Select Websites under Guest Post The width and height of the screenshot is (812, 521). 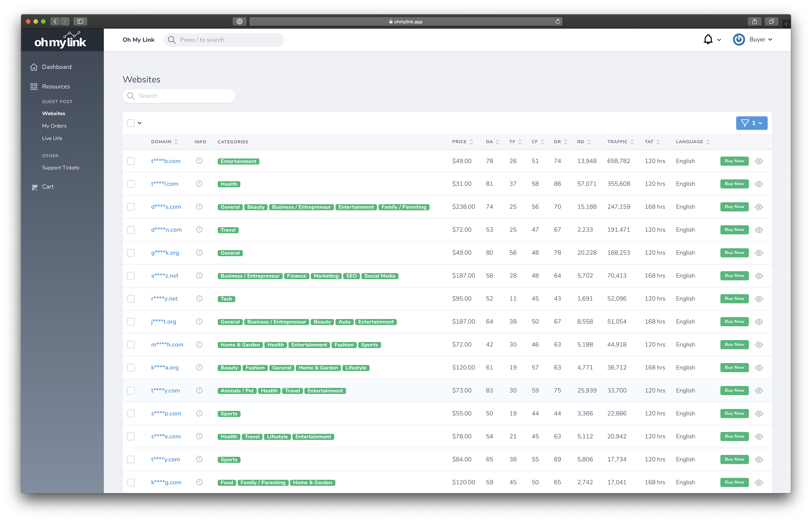[x=53, y=114]
